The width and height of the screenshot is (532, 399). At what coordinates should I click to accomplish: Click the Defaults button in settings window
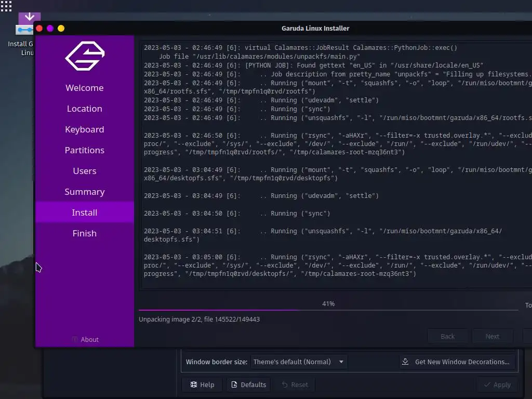249,384
